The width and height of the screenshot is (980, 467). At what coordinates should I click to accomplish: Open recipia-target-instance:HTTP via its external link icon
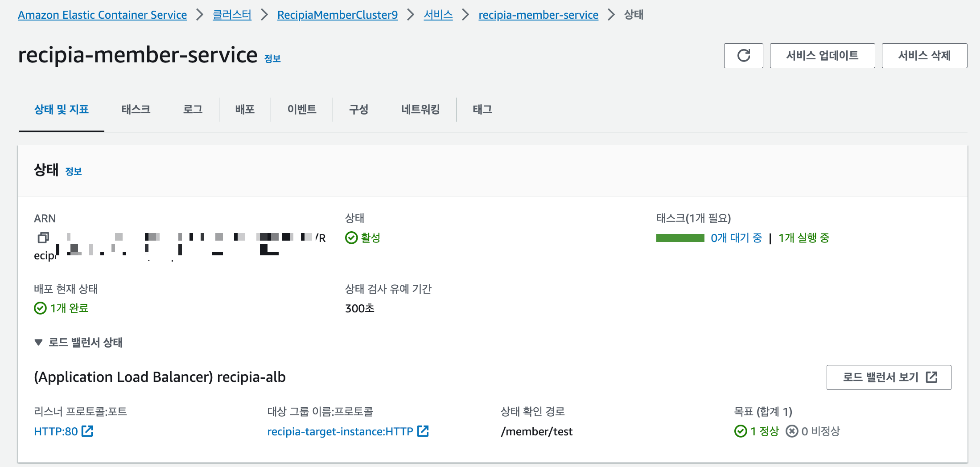[423, 431]
